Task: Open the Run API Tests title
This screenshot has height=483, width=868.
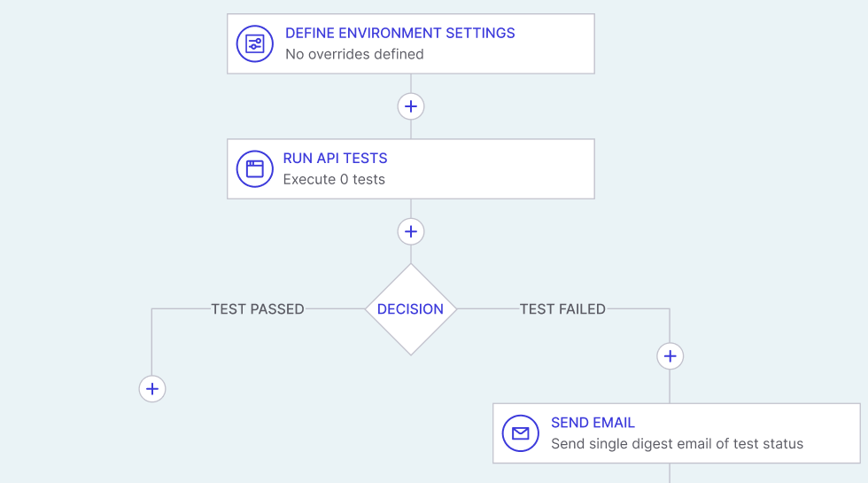Action: click(x=335, y=159)
